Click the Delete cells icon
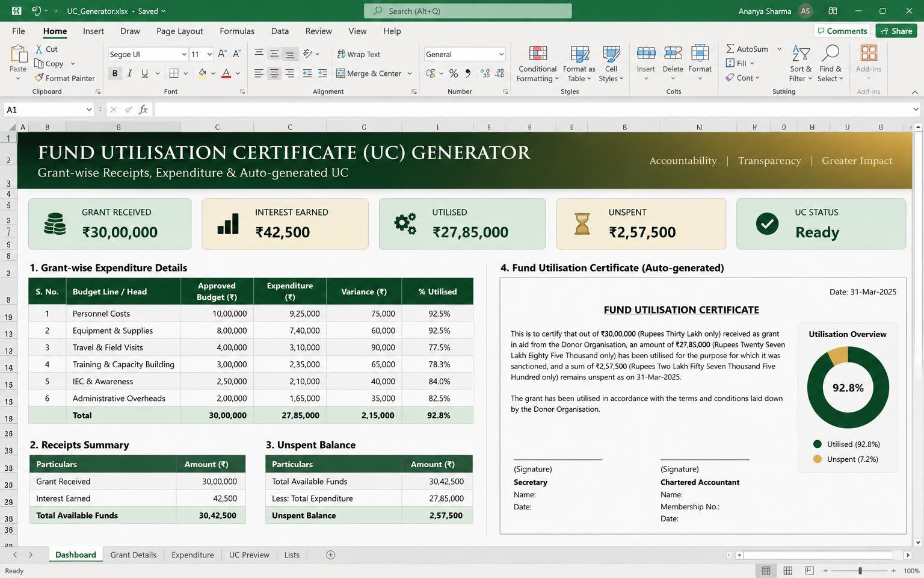 [x=673, y=54]
